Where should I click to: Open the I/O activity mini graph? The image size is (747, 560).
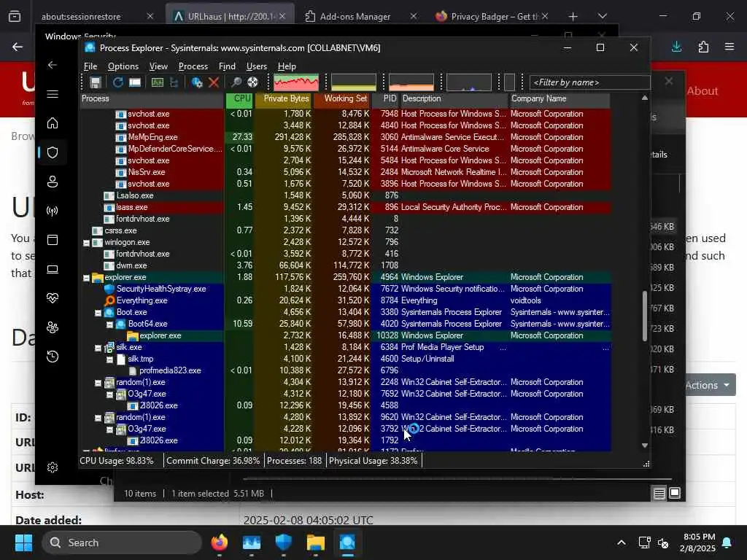(469, 82)
